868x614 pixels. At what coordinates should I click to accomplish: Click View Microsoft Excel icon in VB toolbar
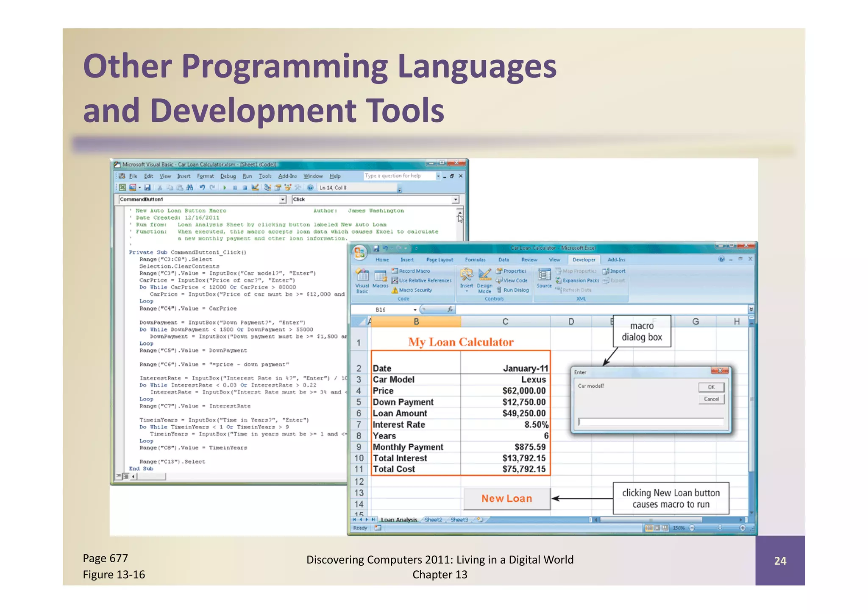(x=122, y=187)
